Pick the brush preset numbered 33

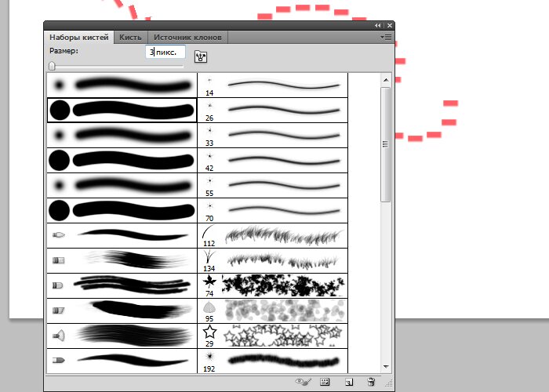coord(273,135)
